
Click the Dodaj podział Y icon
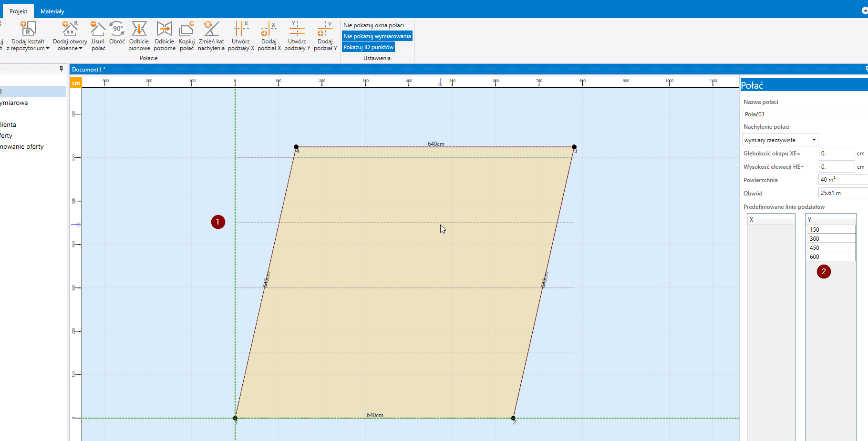tap(325, 30)
